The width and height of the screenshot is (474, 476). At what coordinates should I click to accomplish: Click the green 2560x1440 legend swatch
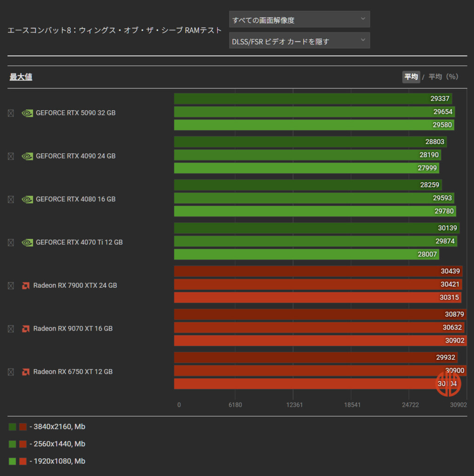(x=13, y=444)
